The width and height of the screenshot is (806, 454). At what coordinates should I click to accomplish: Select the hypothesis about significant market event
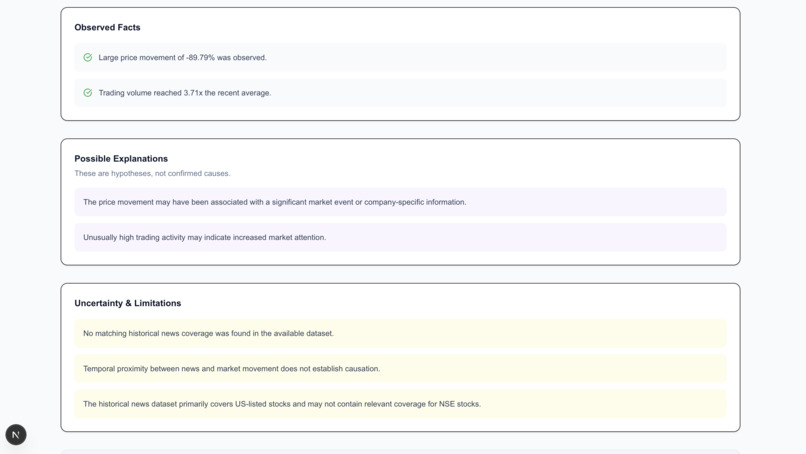click(400, 202)
